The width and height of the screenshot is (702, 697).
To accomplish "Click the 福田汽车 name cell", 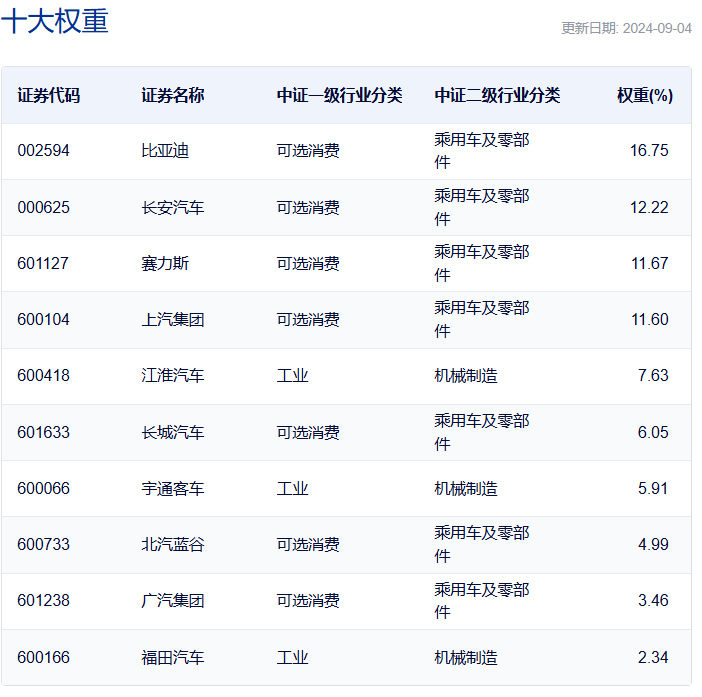I will 173,658.
